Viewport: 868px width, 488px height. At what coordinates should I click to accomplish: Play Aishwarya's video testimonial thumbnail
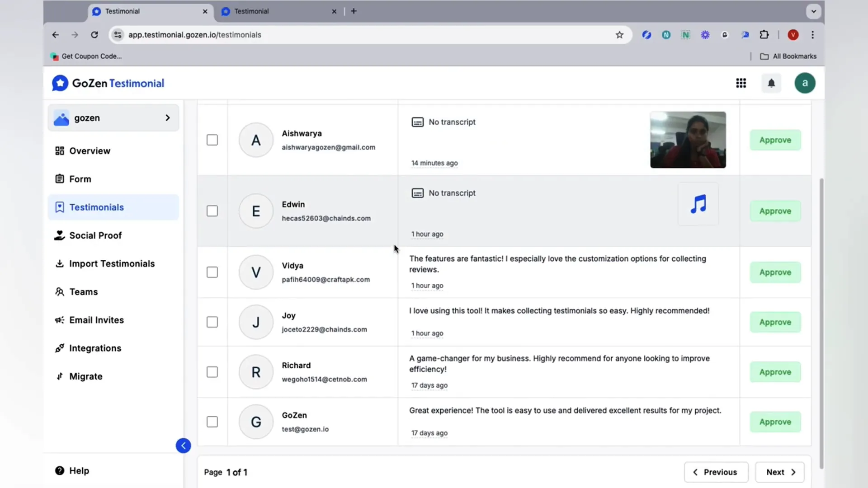pyautogui.click(x=688, y=140)
